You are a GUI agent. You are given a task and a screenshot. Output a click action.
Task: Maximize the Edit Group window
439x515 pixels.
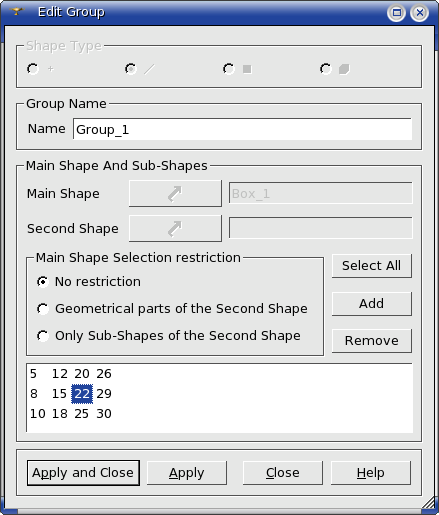pyautogui.click(x=396, y=13)
